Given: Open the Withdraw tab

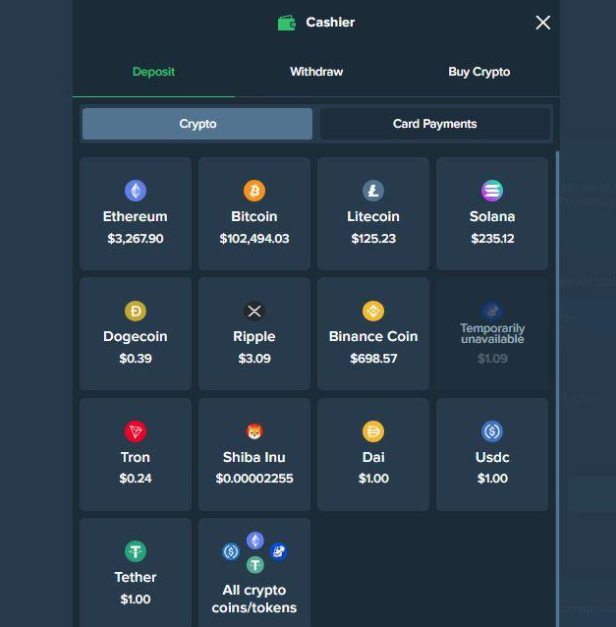Looking at the screenshot, I should click(x=316, y=72).
